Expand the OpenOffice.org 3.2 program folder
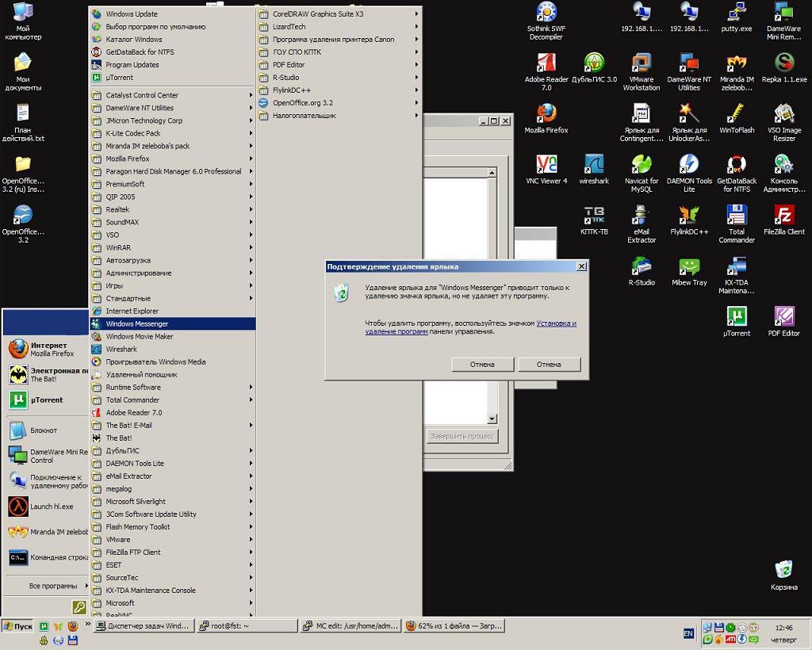The width and height of the screenshot is (812, 650). point(339,103)
